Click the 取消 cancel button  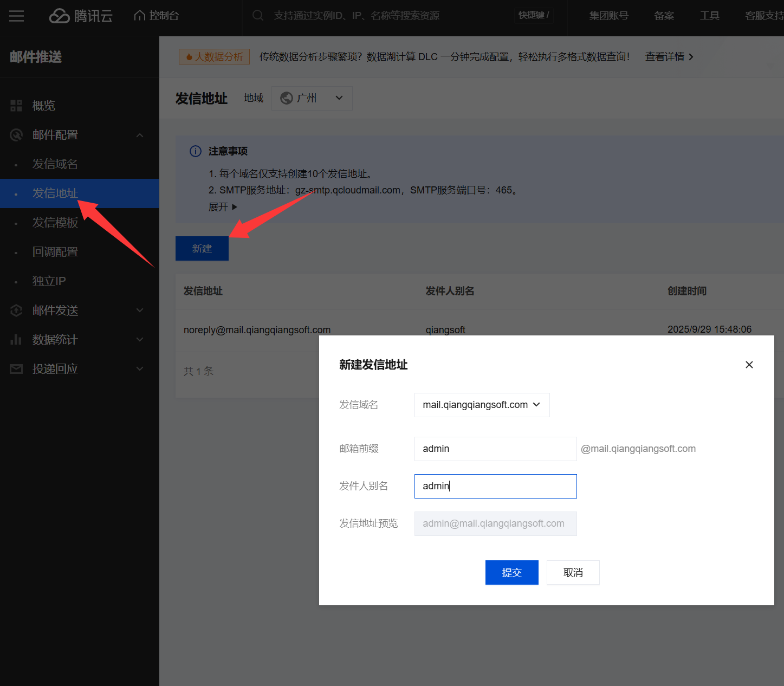tap(573, 572)
